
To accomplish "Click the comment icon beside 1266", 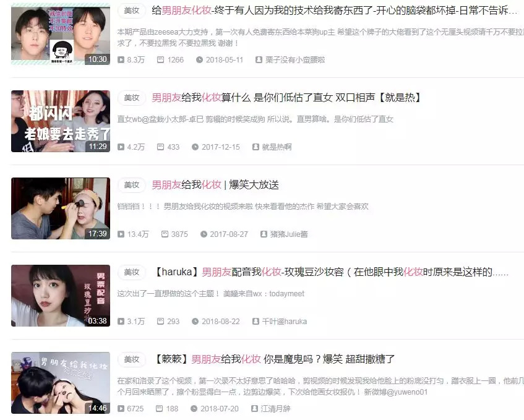I will tap(160, 60).
